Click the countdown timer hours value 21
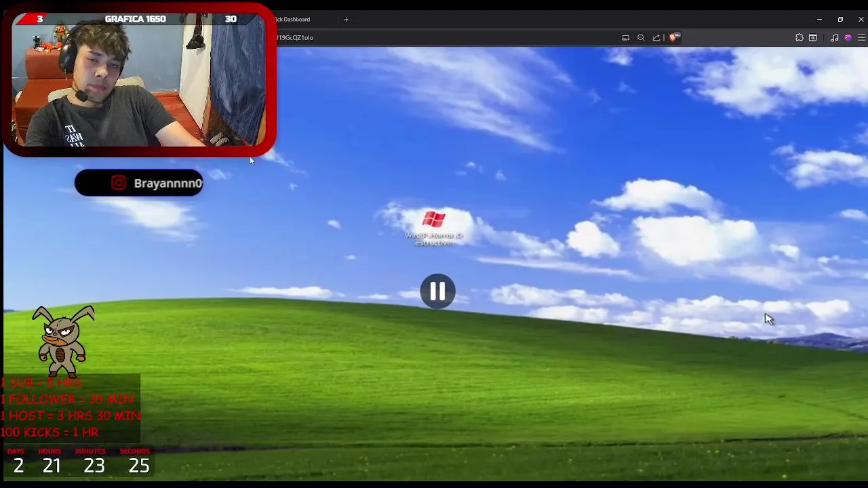Image resolution: width=868 pixels, height=488 pixels. pos(52,466)
